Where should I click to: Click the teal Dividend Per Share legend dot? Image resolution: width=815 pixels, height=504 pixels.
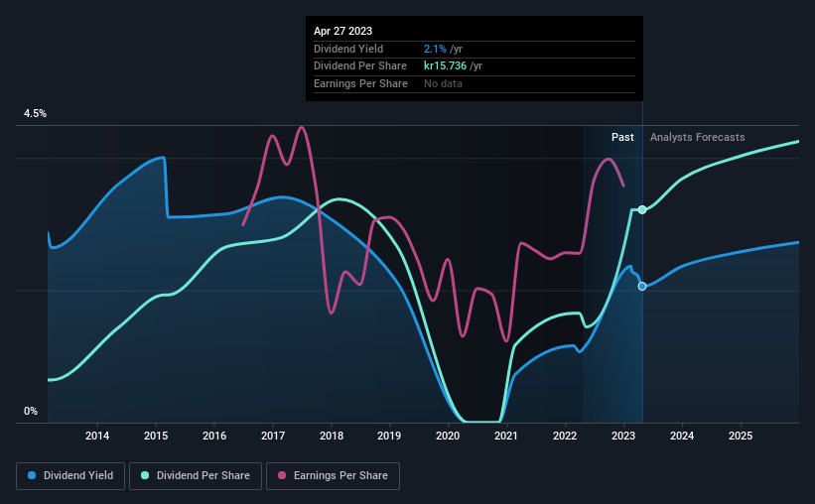coord(145,475)
